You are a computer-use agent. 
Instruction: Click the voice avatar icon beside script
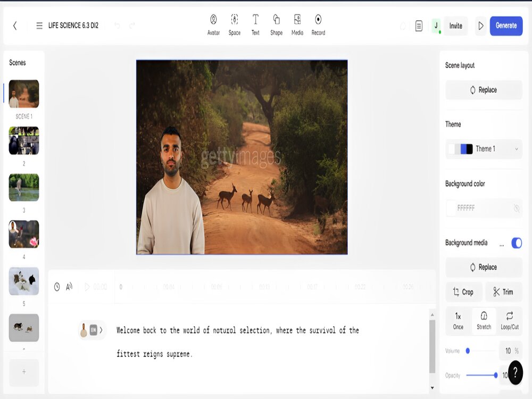[84, 330]
